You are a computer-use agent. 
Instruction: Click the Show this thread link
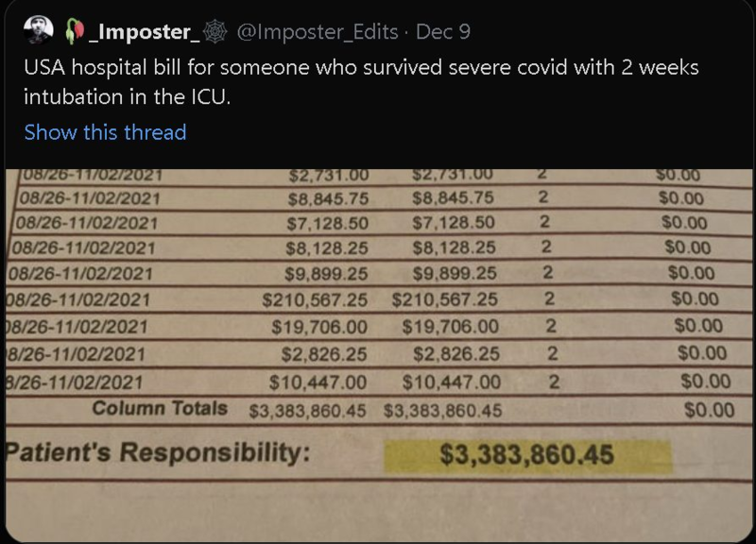click(105, 131)
